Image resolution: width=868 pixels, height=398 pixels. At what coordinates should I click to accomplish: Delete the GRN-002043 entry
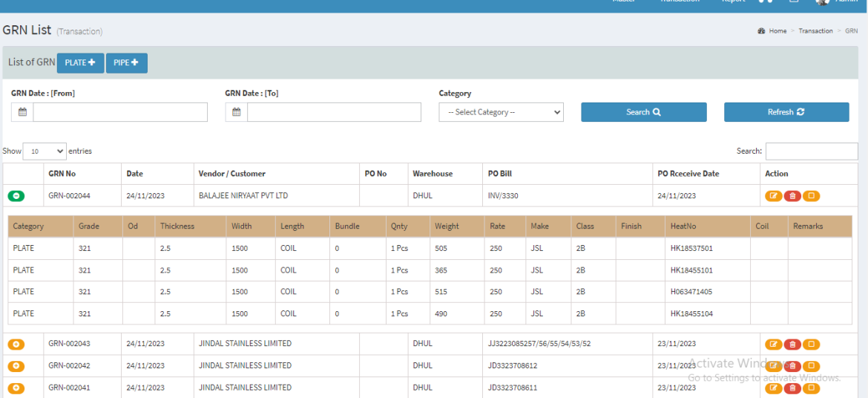click(x=792, y=345)
